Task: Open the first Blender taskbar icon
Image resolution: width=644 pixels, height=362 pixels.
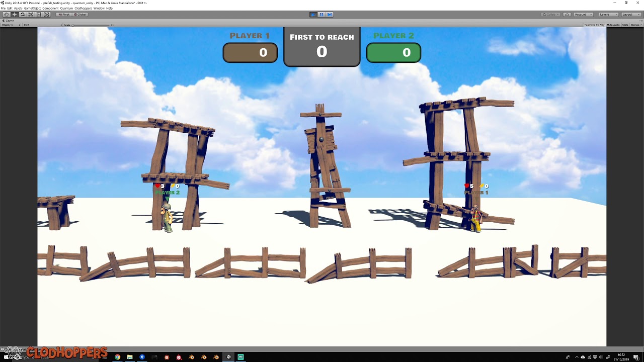Action: [x=191, y=357]
